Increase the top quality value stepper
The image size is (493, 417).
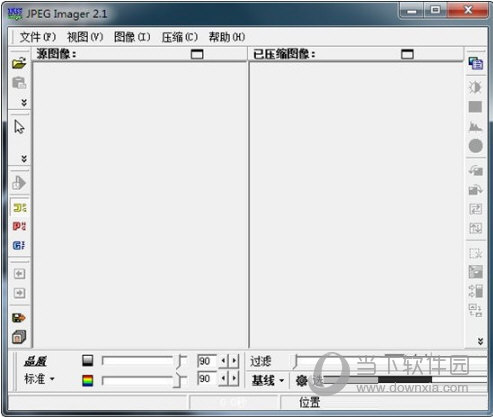[234, 361]
